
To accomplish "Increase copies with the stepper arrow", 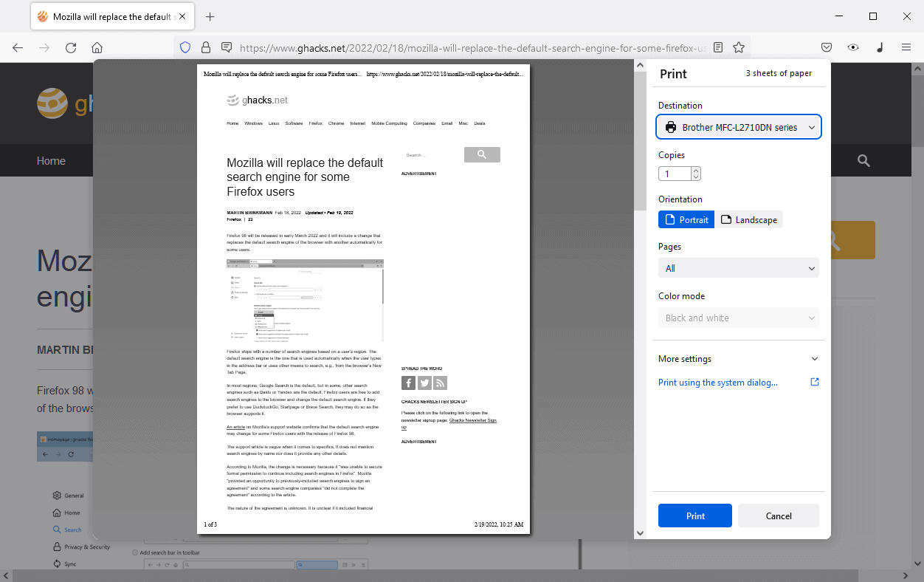I will (x=695, y=169).
